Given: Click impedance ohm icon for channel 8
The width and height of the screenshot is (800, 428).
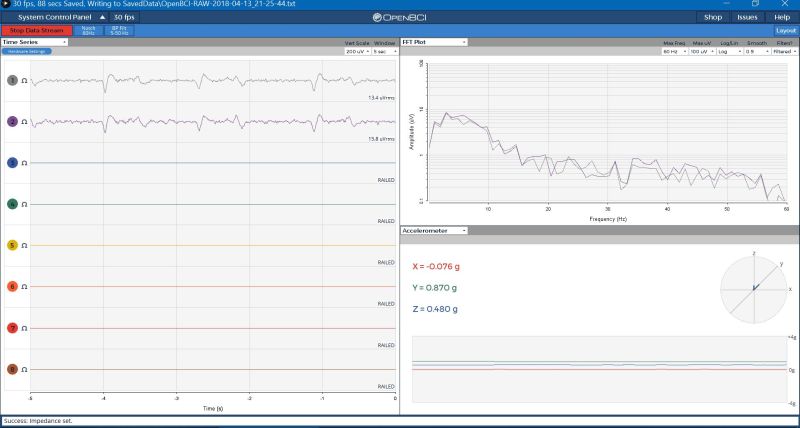Looking at the screenshot, I should (24, 370).
